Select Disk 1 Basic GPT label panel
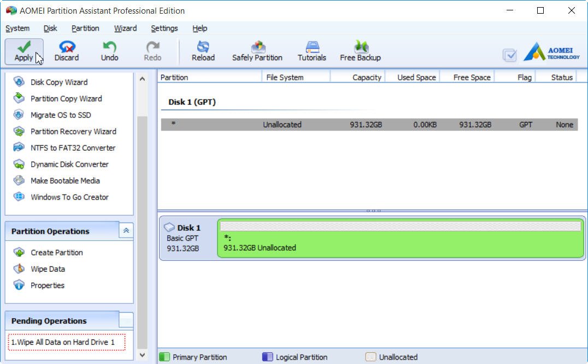This screenshot has width=588, height=364. pyautogui.click(x=188, y=238)
